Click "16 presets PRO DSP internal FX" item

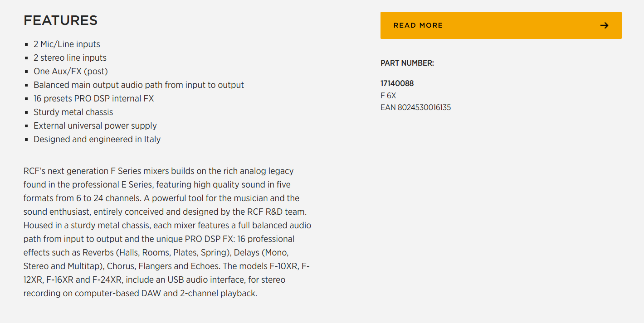click(93, 99)
